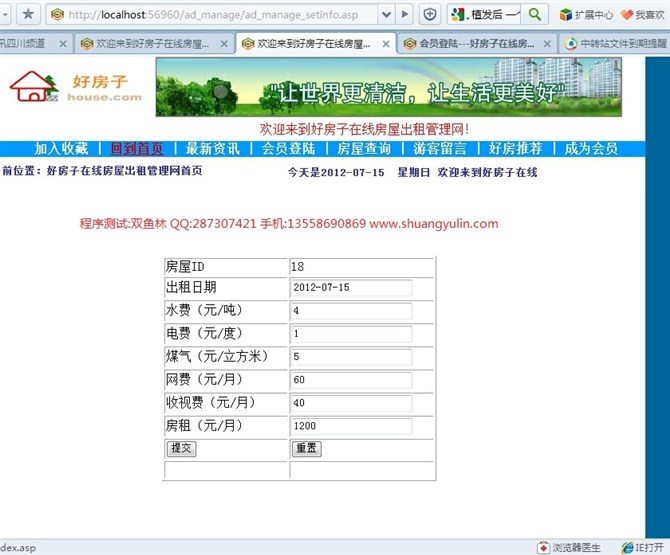Click the browser search box
670x555 pixels.
click(x=495, y=15)
